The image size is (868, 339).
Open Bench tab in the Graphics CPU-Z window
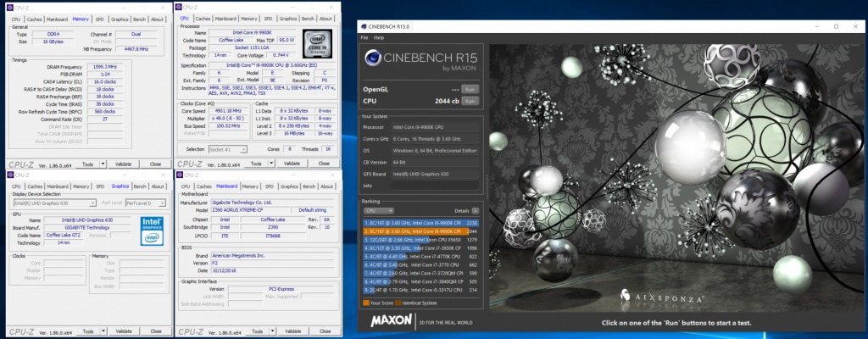(x=140, y=186)
